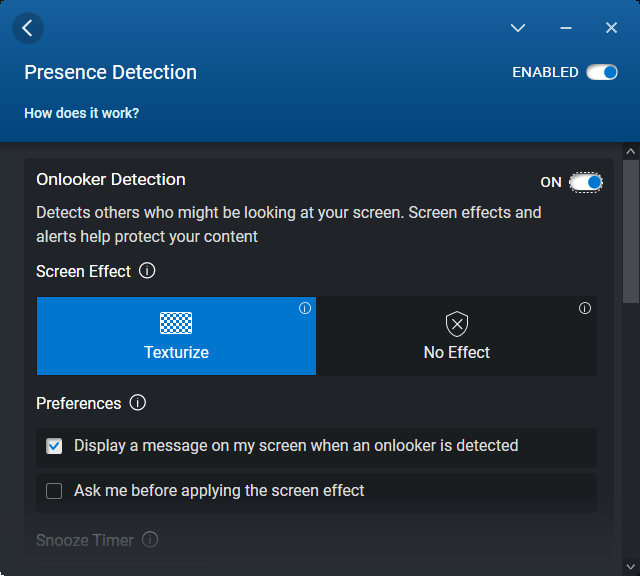Click the back arrow button
This screenshot has height=576, width=640.
pos(28,28)
